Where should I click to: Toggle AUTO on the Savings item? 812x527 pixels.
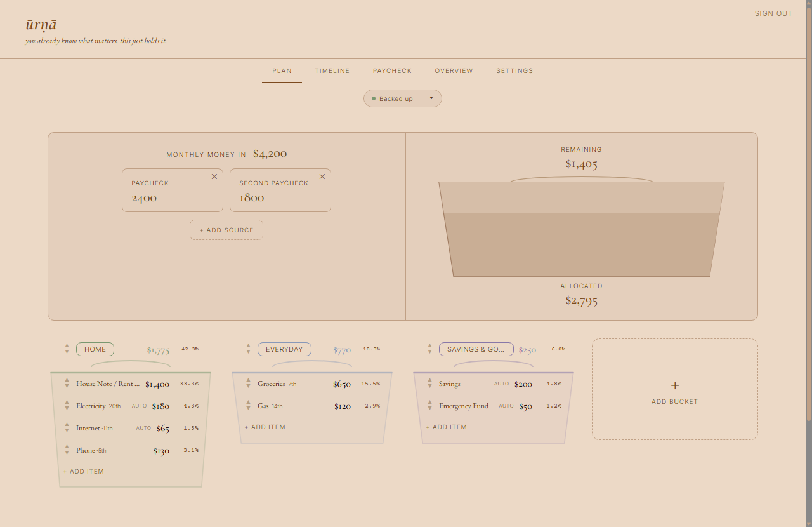click(502, 384)
